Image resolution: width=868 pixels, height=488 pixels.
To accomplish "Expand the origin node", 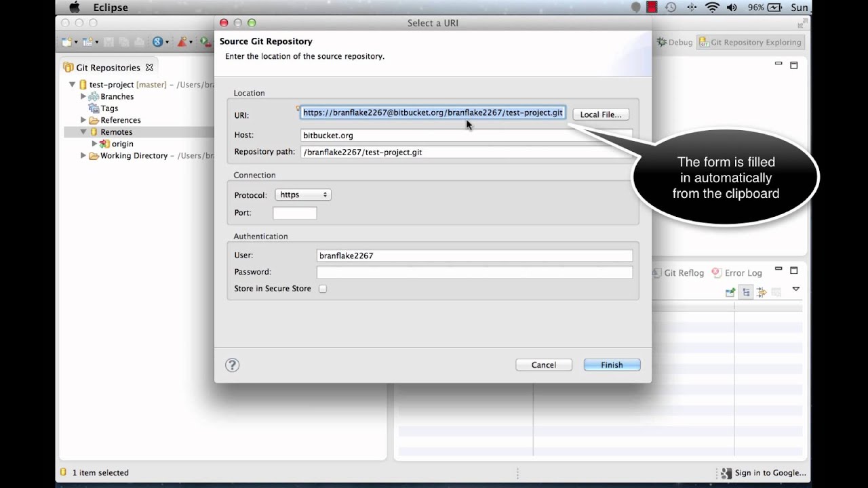I will [x=94, y=144].
